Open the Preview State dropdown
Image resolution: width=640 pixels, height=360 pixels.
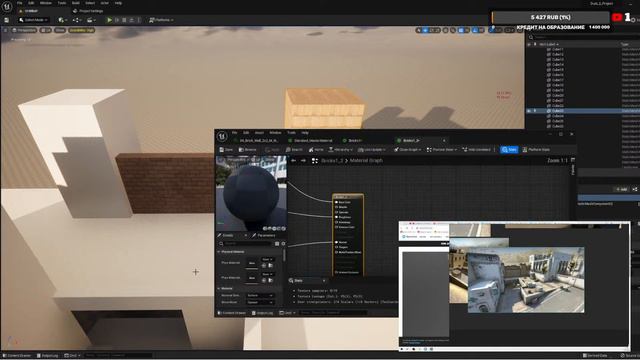click(x=442, y=150)
